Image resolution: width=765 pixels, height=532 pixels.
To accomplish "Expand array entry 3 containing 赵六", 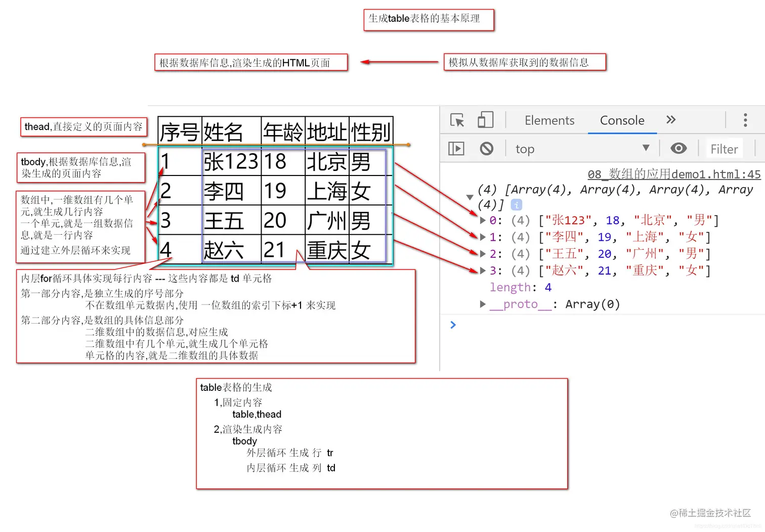I will coord(482,271).
